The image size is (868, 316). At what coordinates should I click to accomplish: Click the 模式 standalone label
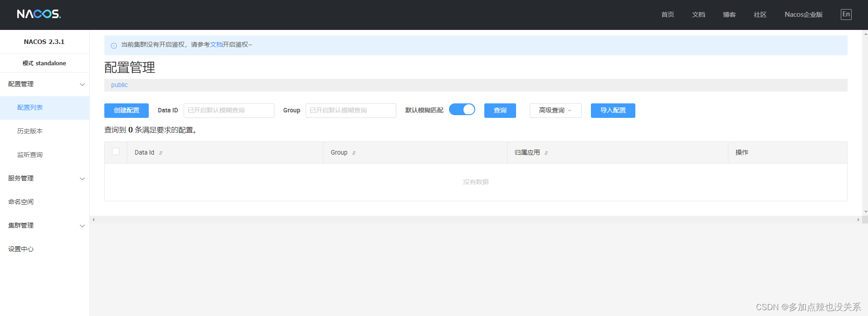44,63
